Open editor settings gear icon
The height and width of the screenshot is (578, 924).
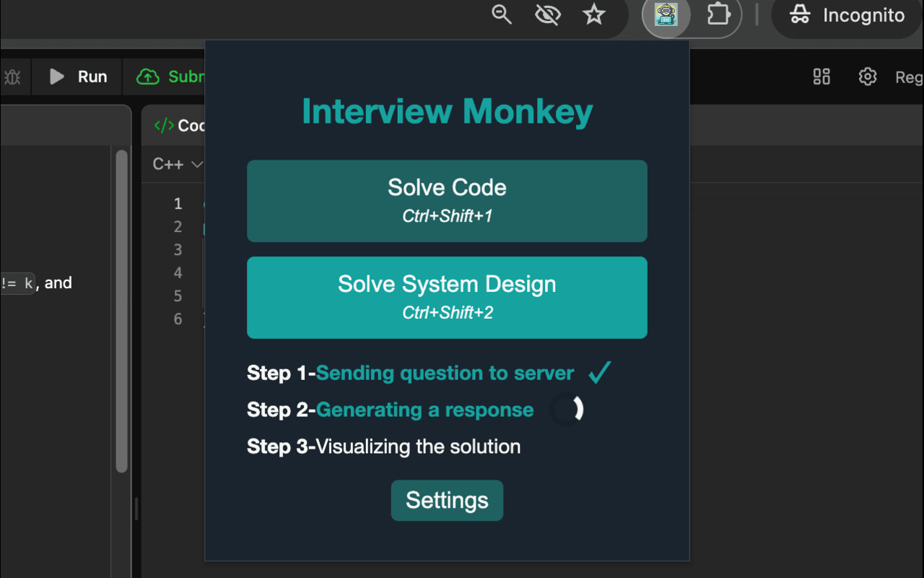pyautogui.click(x=867, y=77)
